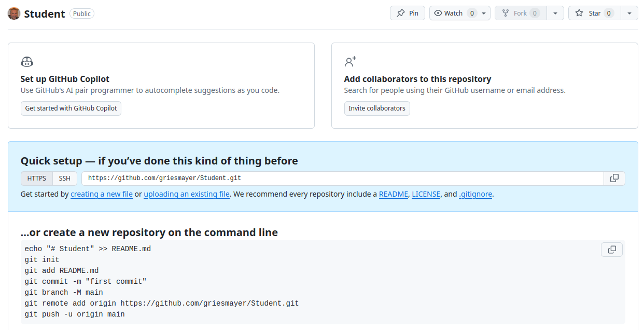The height and width of the screenshot is (330, 644).
Task: Open the creating a new file link
Action: coord(102,195)
